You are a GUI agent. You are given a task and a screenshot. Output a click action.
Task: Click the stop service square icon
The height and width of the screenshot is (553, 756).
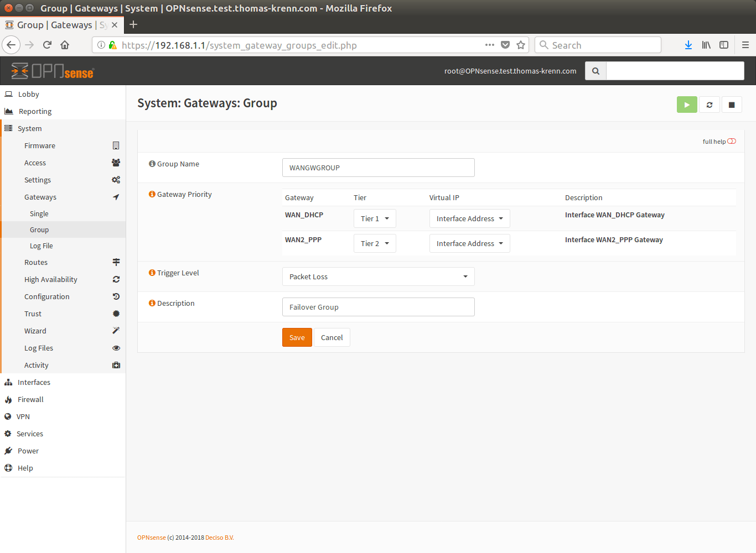(731, 105)
